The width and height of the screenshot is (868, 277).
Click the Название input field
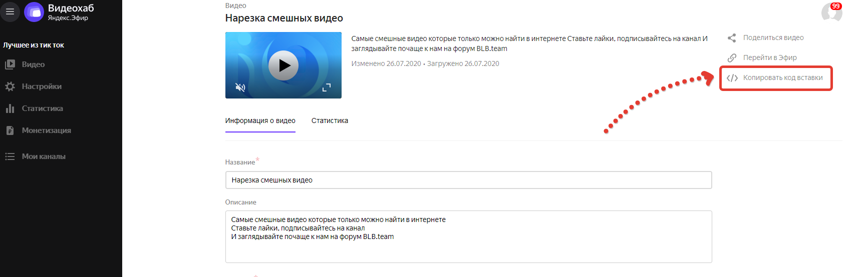coord(468,180)
